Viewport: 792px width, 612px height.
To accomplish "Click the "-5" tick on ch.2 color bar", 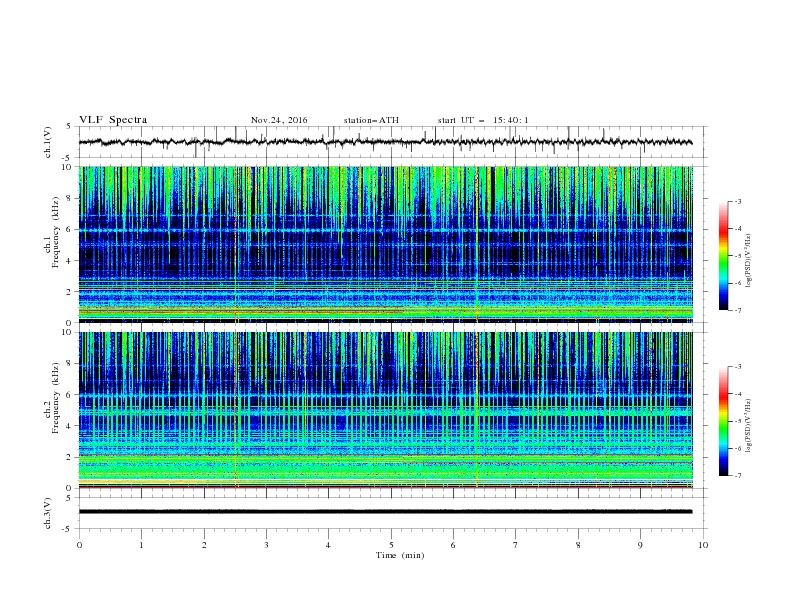I will pyautogui.click(x=738, y=421).
